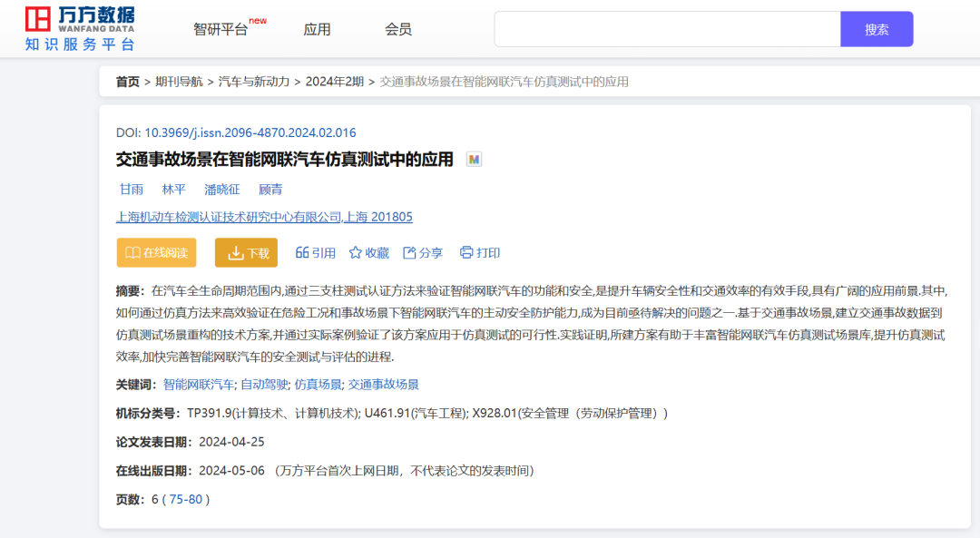
Task: Click the current page breadcrumb article title
Action: pyautogui.click(x=504, y=82)
